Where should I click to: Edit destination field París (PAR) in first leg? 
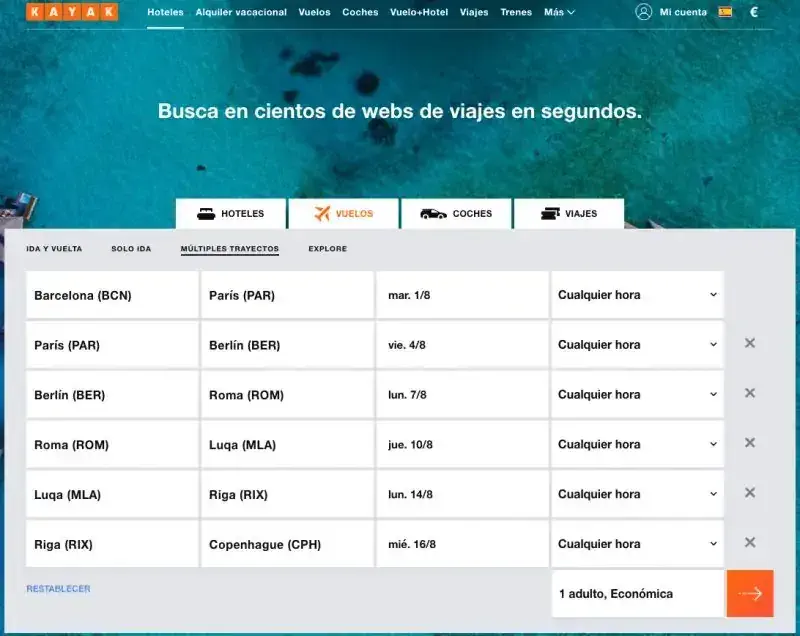(x=287, y=295)
